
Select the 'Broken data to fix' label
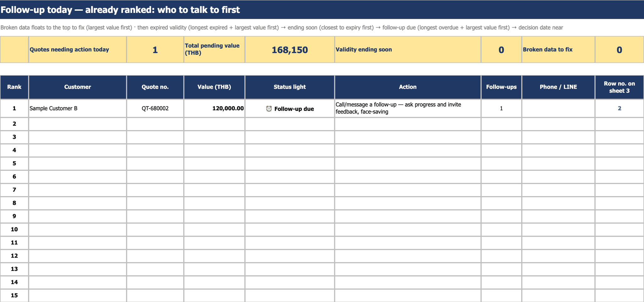[548, 49]
